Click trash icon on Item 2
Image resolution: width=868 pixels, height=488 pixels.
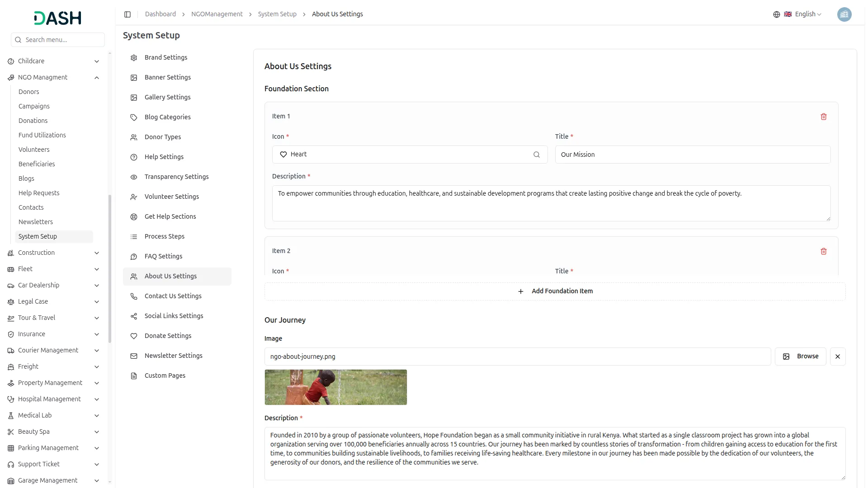[x=823, y=251]
